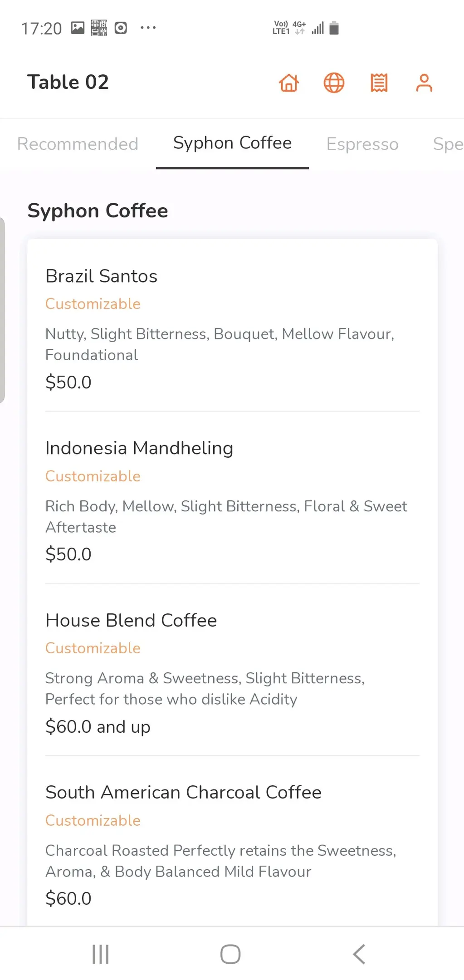This screenshot has height=980, width=464.
Task: Choose South American Charcoal Coffee
Action: tap(183, 792)
